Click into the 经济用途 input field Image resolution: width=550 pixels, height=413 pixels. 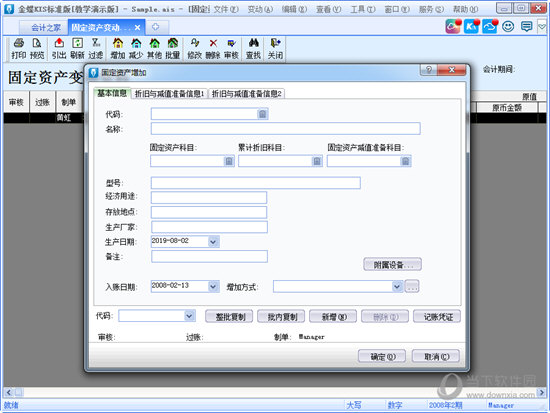pos(209,198)
